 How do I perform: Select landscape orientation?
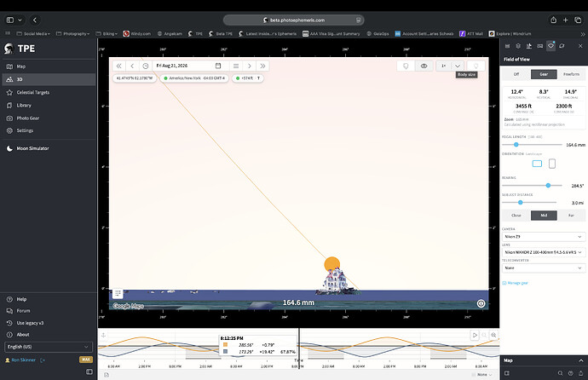click(x=537, y=164)
